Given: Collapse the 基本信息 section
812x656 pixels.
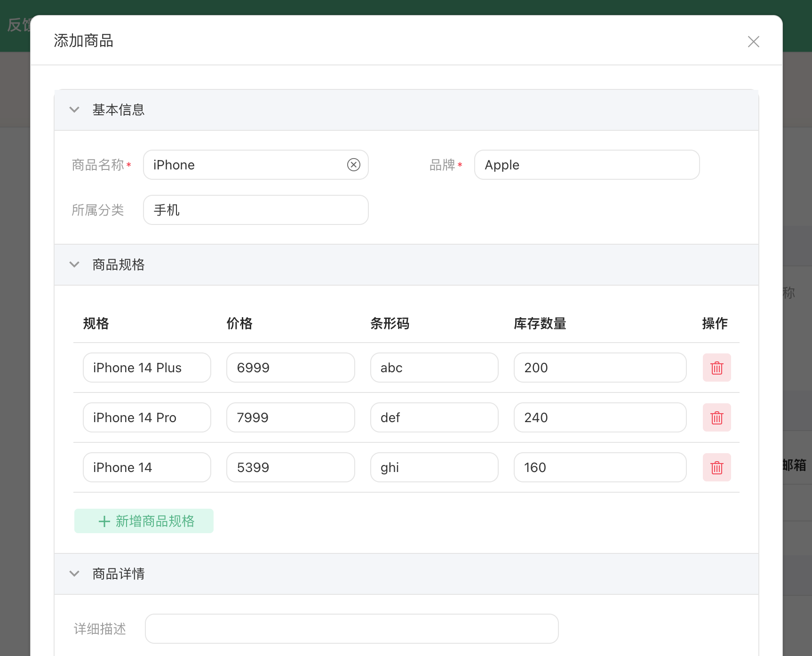Looking at the screenshot, I should [74, 110].
